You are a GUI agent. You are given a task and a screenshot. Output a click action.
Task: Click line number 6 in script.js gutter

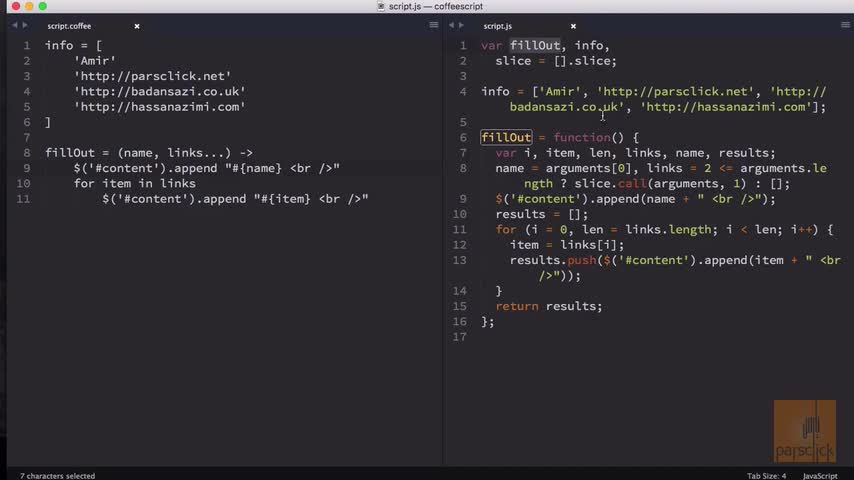tap(463, 138)
